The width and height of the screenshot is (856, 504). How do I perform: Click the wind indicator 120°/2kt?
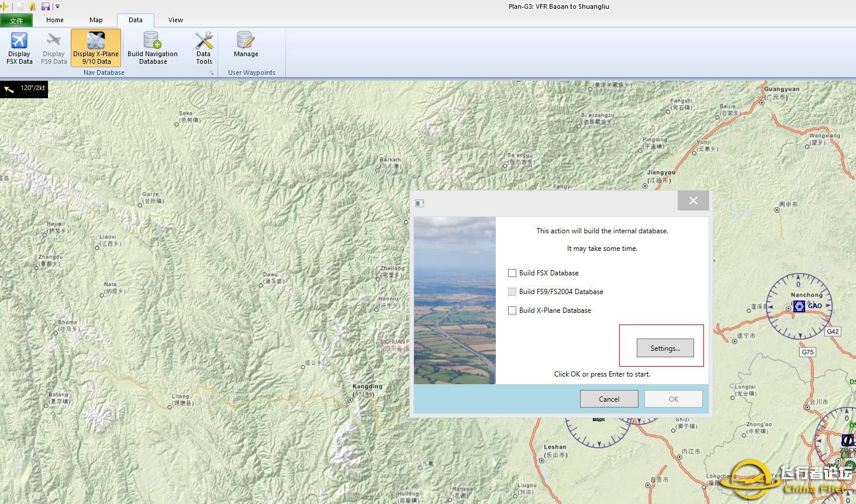click(x=24, y=89)
